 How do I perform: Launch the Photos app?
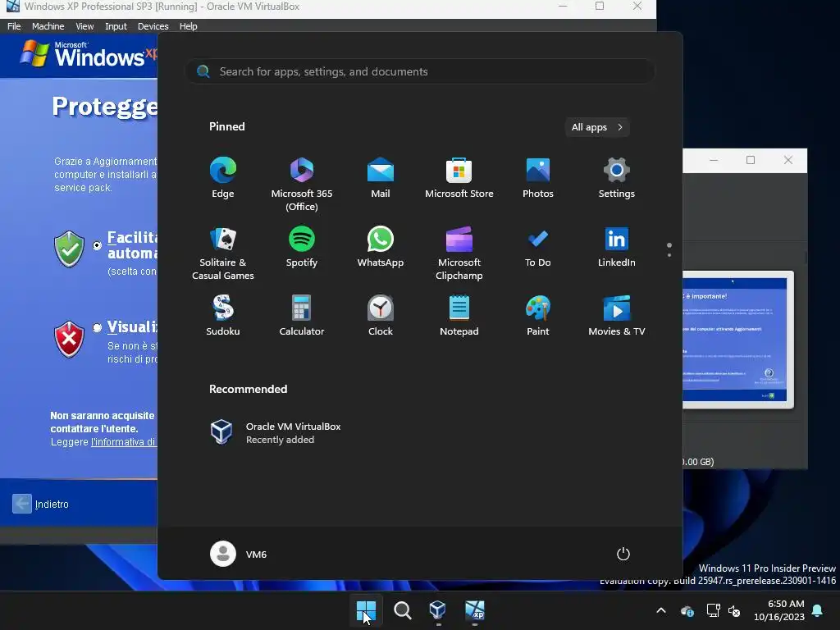pos(538,178)
